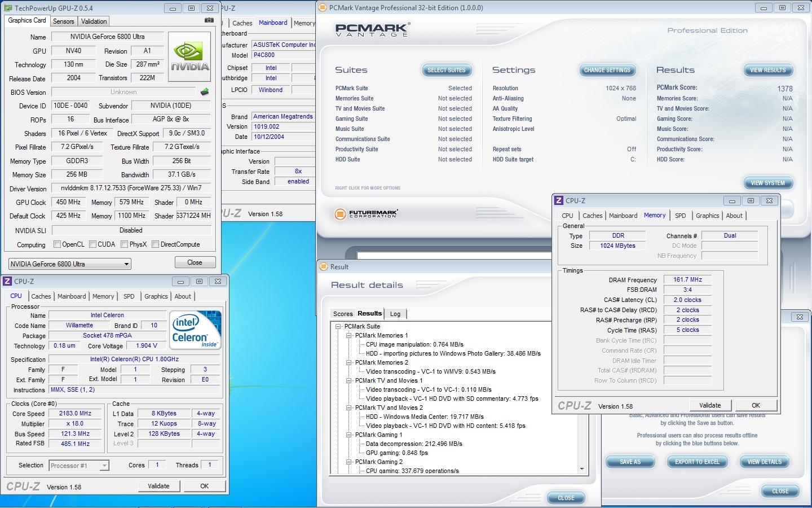Select 'CPU image manipulation: 0.764 MB/s' row
Viewport: 812px width, 508px height.
[414, 344]
